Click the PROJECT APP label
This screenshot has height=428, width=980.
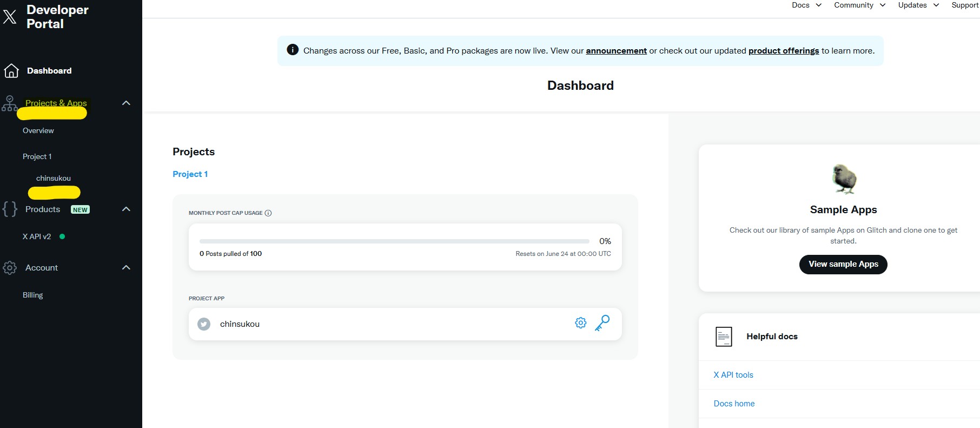click(x=207, y=299)
